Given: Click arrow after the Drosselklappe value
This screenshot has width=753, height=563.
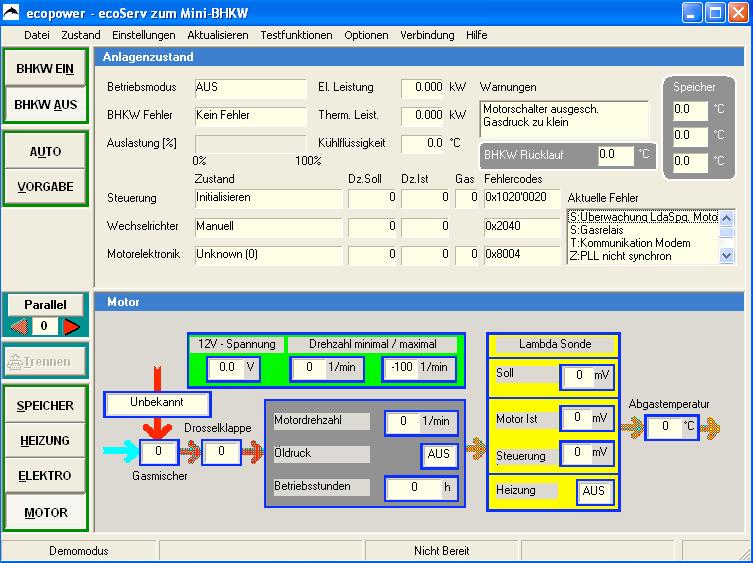Looking at the screenshot, I should 253,452.
